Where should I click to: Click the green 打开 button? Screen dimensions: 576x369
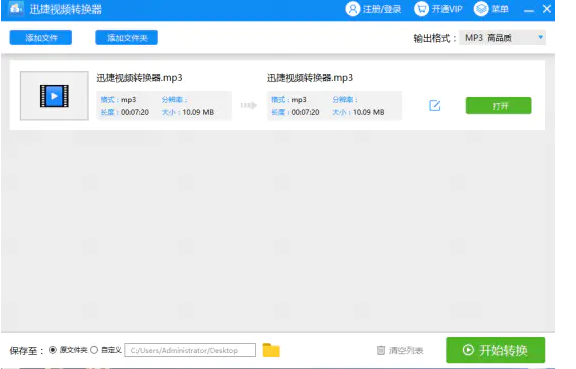[x=498, y=106]
